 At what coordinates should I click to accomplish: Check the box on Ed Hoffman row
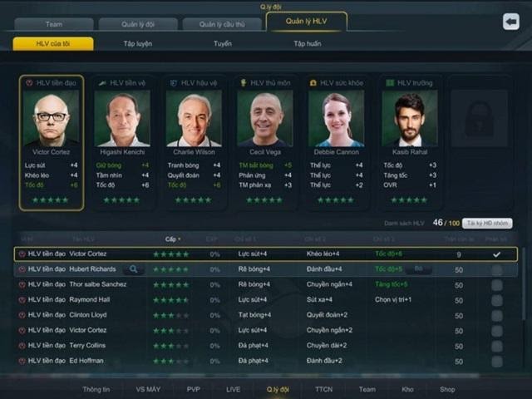coord(496,361)
